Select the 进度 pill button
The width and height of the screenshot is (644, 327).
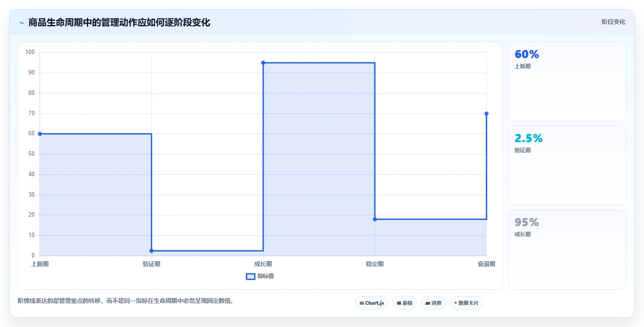tap(433, 303)
